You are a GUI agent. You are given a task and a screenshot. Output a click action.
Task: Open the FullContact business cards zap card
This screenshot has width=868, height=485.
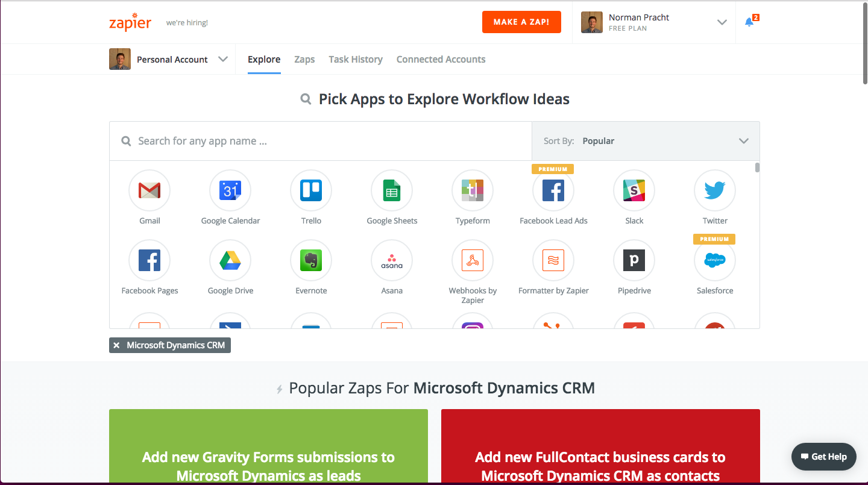click(x=600, y=447)
